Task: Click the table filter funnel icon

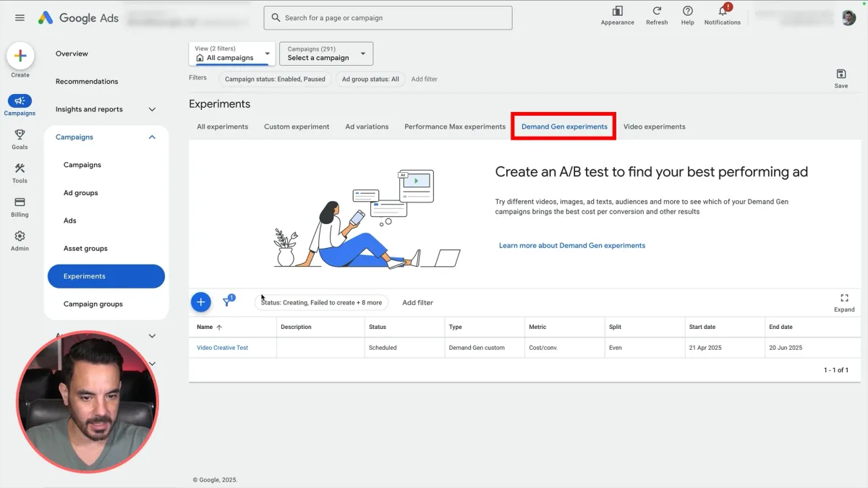Action: click(228, 301)
